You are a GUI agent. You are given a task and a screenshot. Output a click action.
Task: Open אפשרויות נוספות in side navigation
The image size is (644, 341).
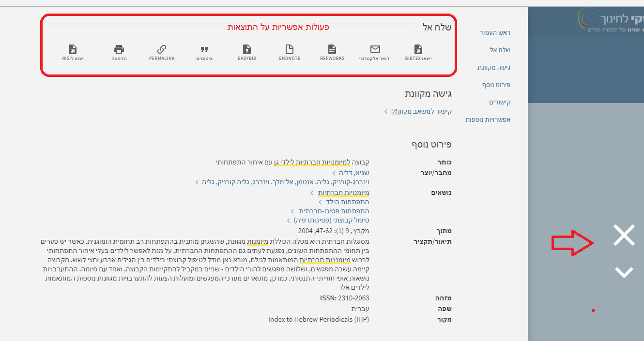(x=488, y=119)
